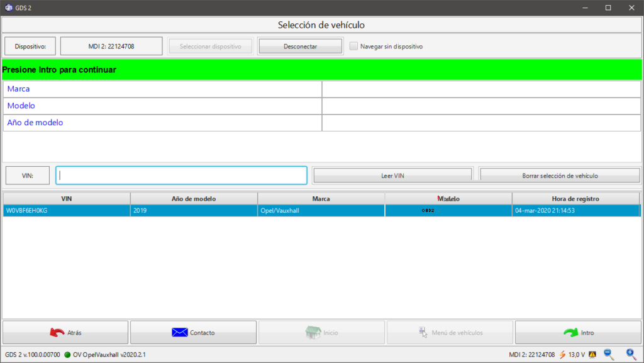The height and width of the screenshot is (363, 644).
Task: Select the W0VBF6EH0KG vehicle row
Action: pos(67,211)
